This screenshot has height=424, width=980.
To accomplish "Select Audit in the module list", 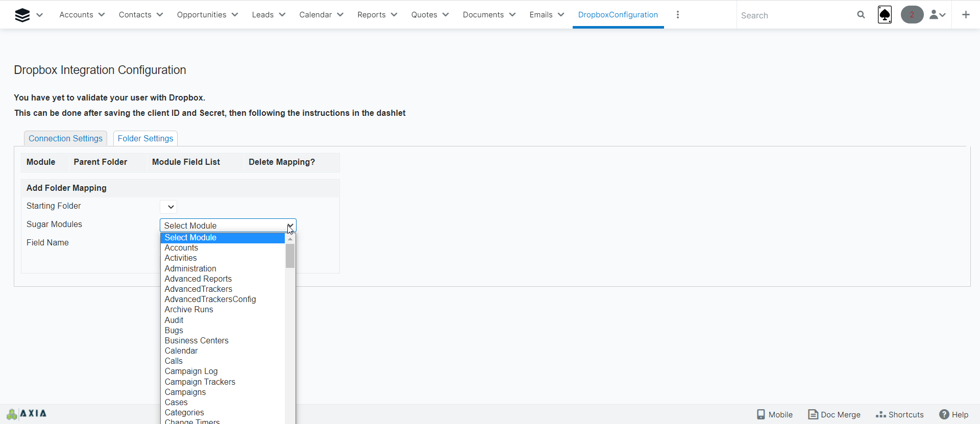I will coord(223,320).
